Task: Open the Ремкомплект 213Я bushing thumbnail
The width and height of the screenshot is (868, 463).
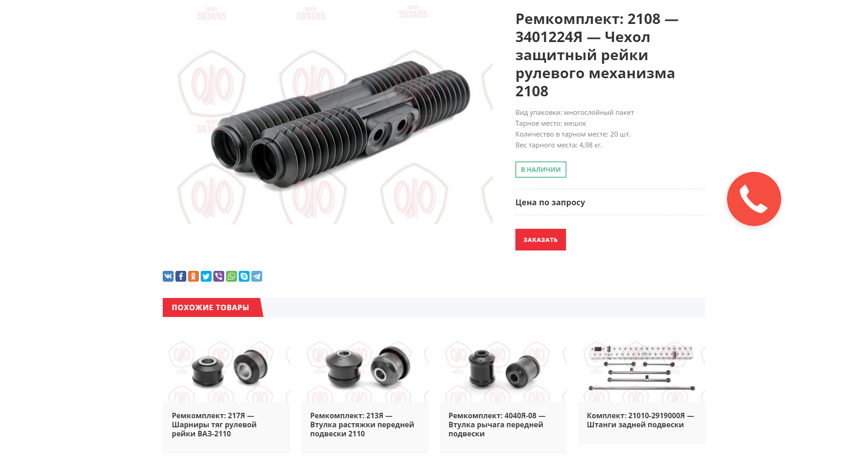Action: (x=365, y=371)
